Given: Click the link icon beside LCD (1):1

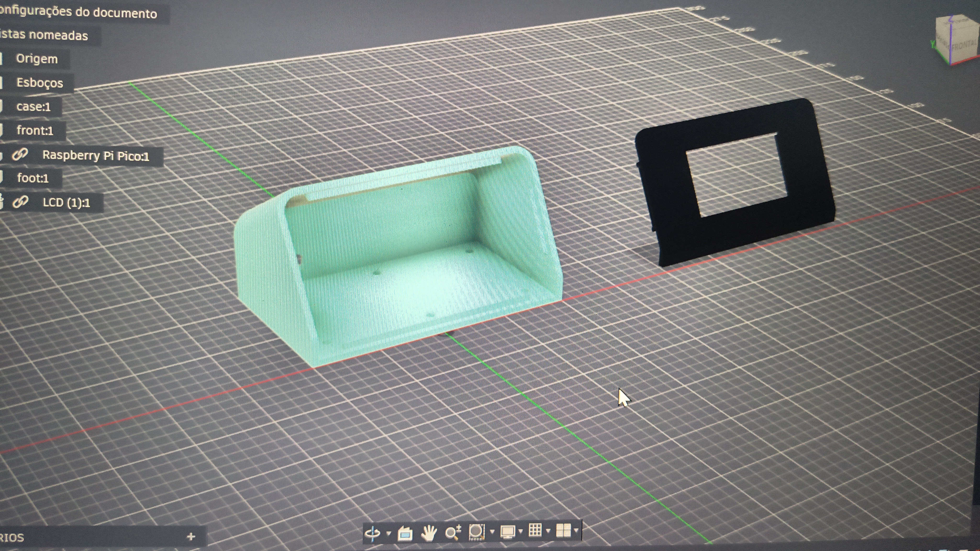Looking at the screenshot, I should pyautogui.click(x=21, y=202).
